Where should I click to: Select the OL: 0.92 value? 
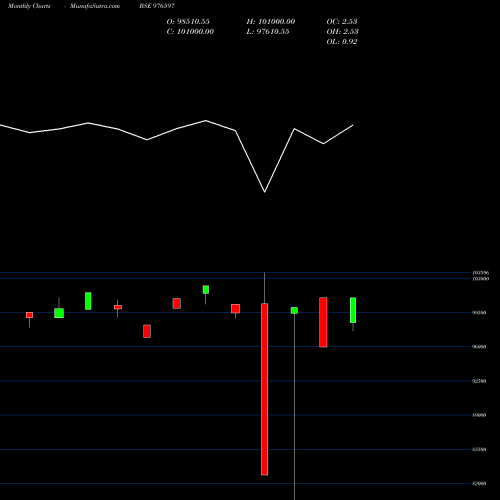point(342,42)
